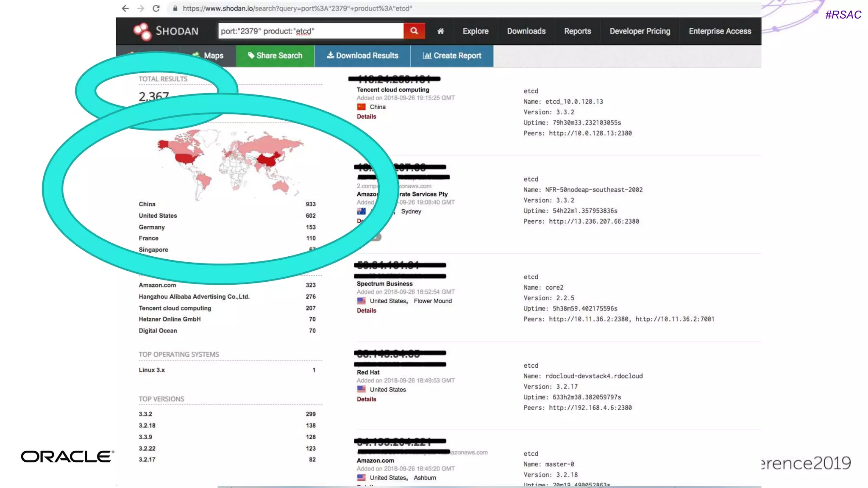The image size is (868, 488).
Task: Go to Shodan home icon
Action: [x=441, y=31]
